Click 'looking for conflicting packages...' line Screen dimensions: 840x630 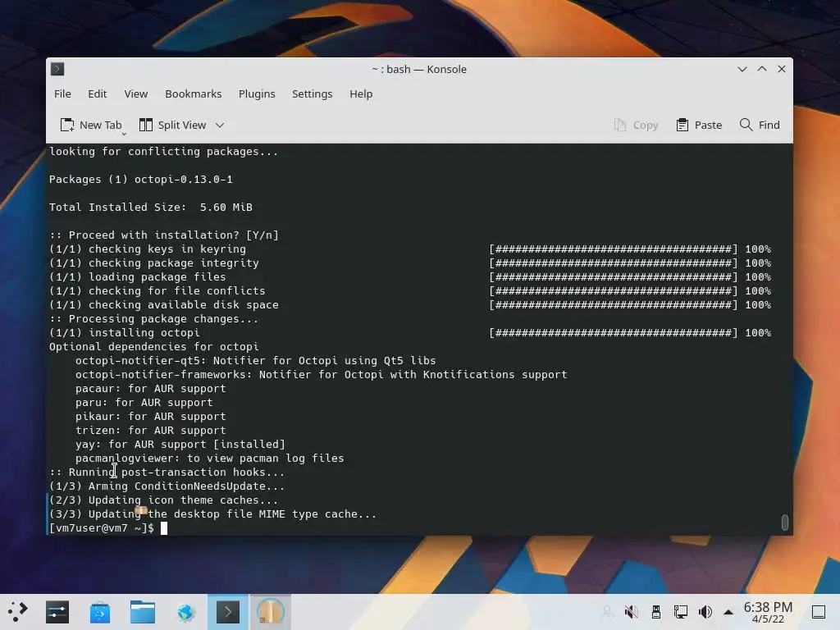(164, 152)
